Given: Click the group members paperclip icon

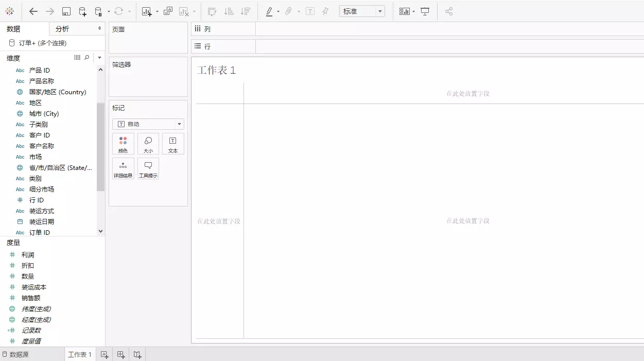Looking at the screenshot, I should point(289,11).
